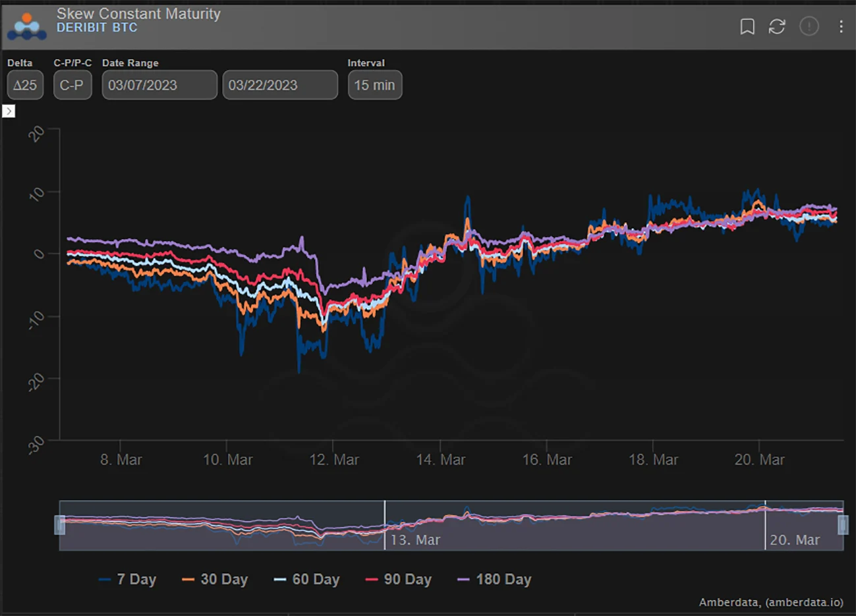Toggle the 90 Day series in legend
The width and height of the screenshot is (856, 616).
(x=399, y=579)
